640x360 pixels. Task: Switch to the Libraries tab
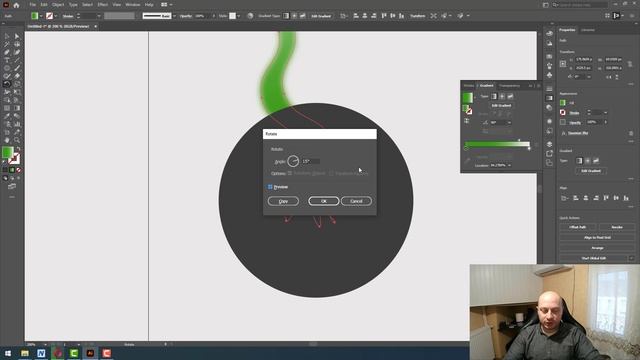coord(588,30)
